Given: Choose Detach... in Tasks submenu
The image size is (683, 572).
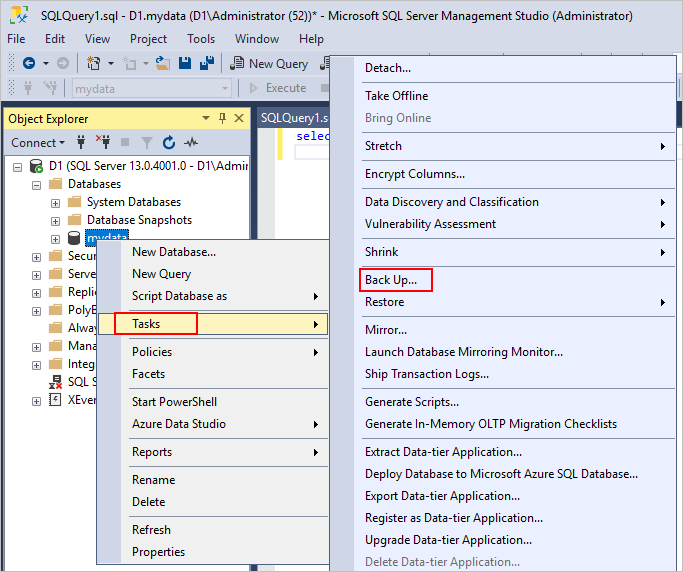Looking at the screenshot, I should pos(388,68).
